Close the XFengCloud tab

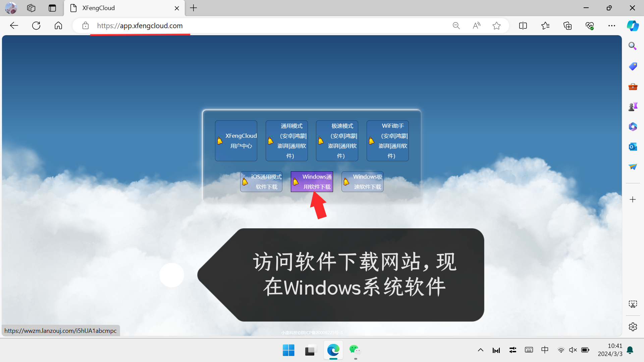pos(177,8)
